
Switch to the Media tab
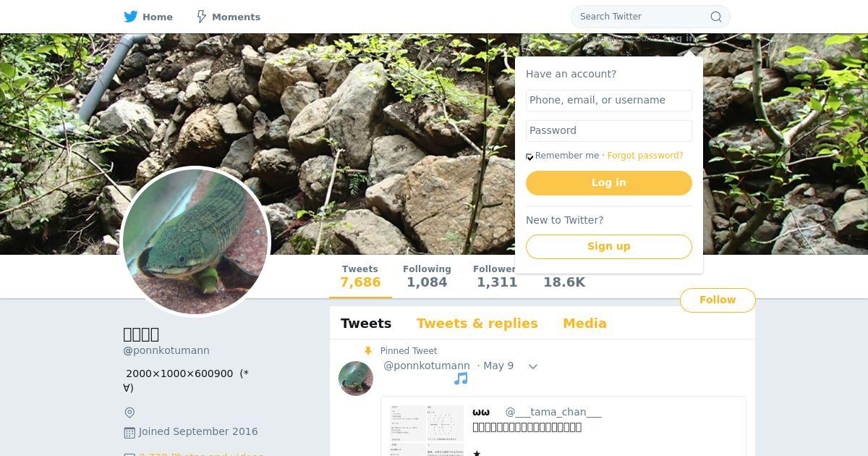point(584,324)
